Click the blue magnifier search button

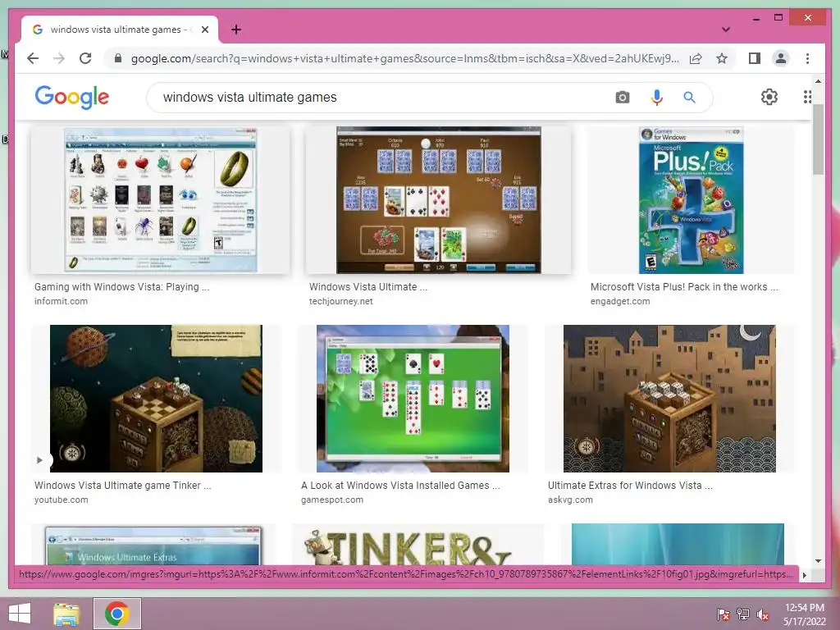pyautogui.click(x=689, y=98)
